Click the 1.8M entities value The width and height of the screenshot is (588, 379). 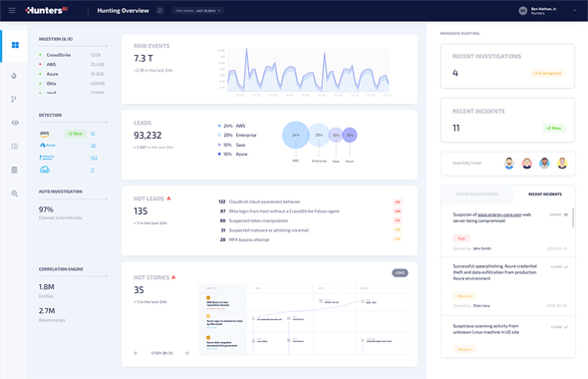click(x=47, y=286)
